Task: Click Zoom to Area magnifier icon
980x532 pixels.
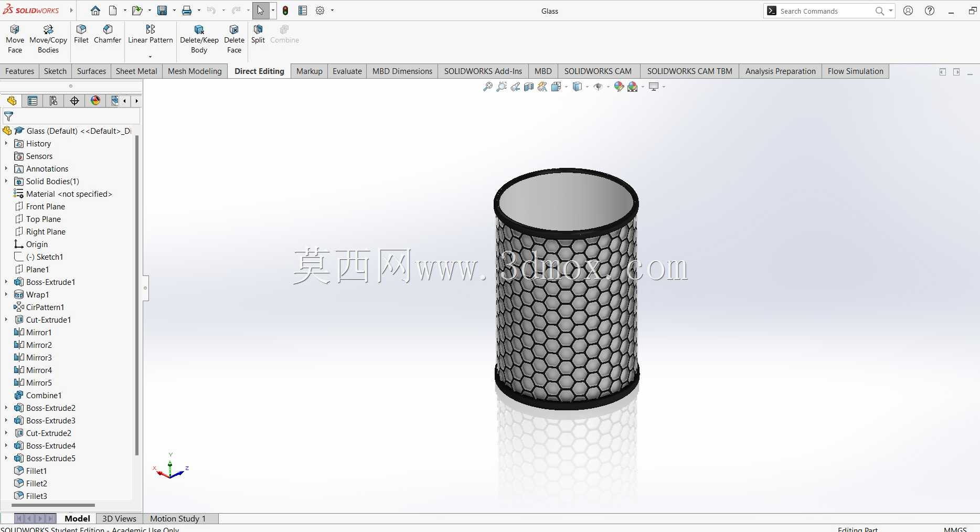Action: coord(502,87)
